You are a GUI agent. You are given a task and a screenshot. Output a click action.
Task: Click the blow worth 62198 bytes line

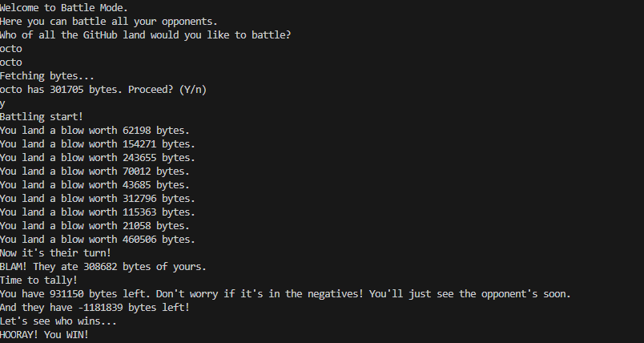click(x=95, y=130)
